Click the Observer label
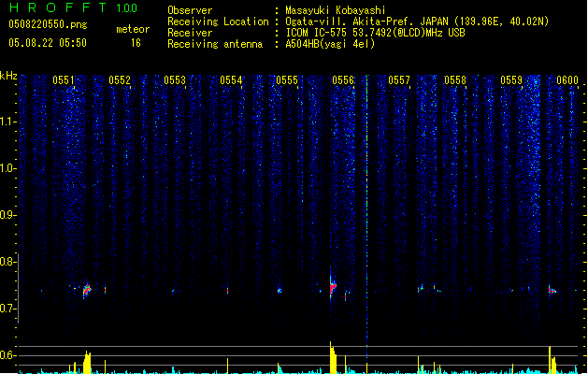Viewport: 588px width, 374px height. (x=190, y=10)
